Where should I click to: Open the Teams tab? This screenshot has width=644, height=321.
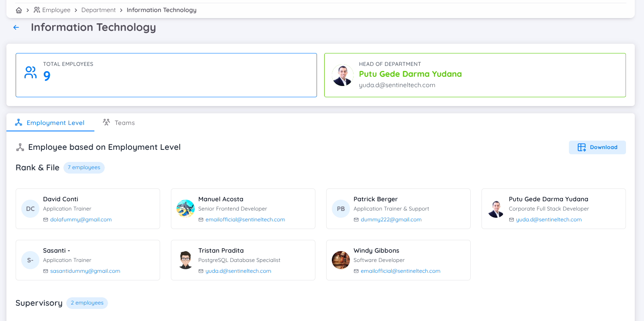(x=119, y=123)
